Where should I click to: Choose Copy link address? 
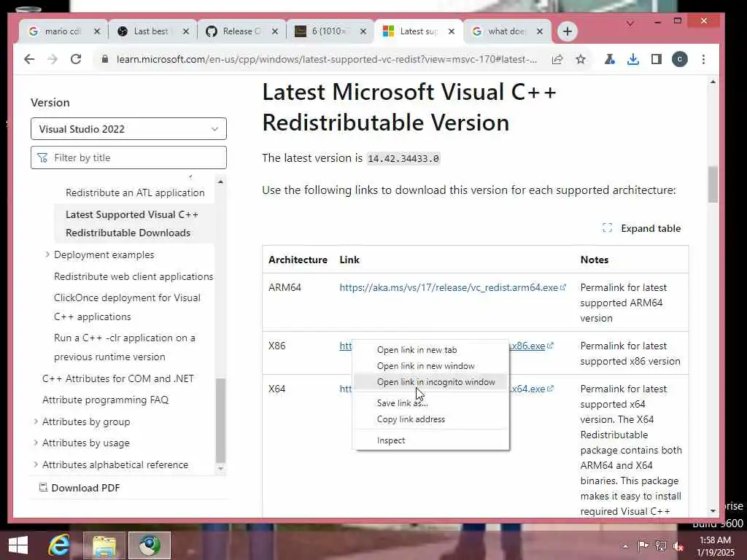pos(431,419)
